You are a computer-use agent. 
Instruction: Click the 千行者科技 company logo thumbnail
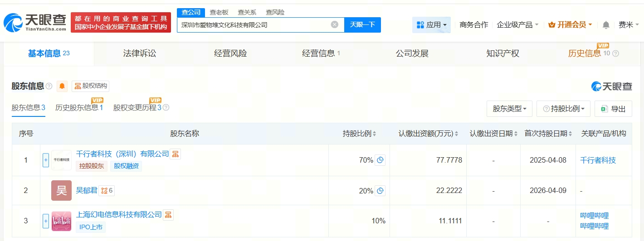61,160
